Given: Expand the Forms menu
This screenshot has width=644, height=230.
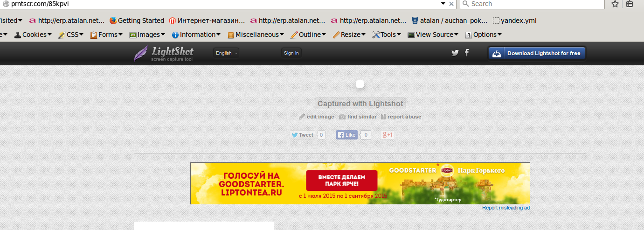Looking at the screenshot, I should click(x=120, y=35).
